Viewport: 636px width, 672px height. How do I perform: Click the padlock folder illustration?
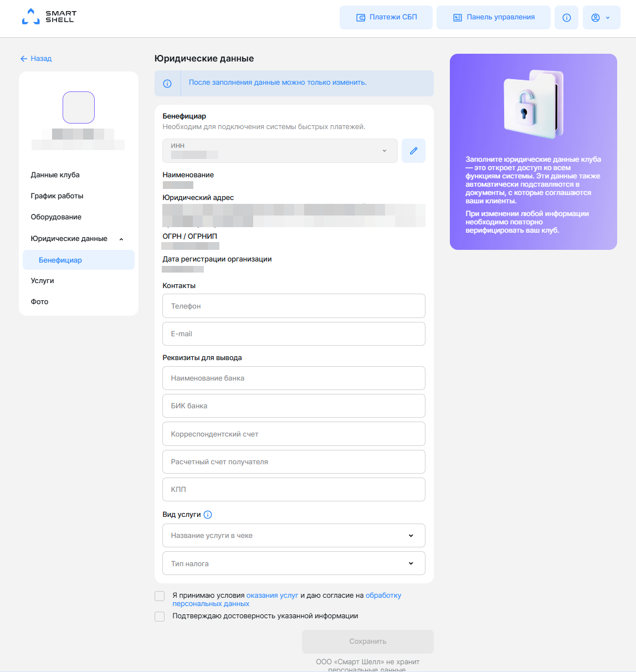coord(534,105)
